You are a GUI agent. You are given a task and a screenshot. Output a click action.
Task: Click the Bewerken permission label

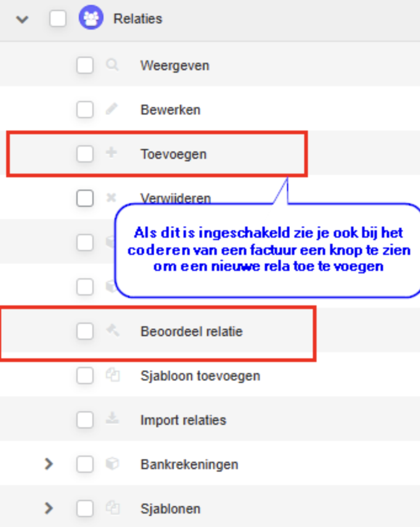pyautogui.click(x=170, y=110)
